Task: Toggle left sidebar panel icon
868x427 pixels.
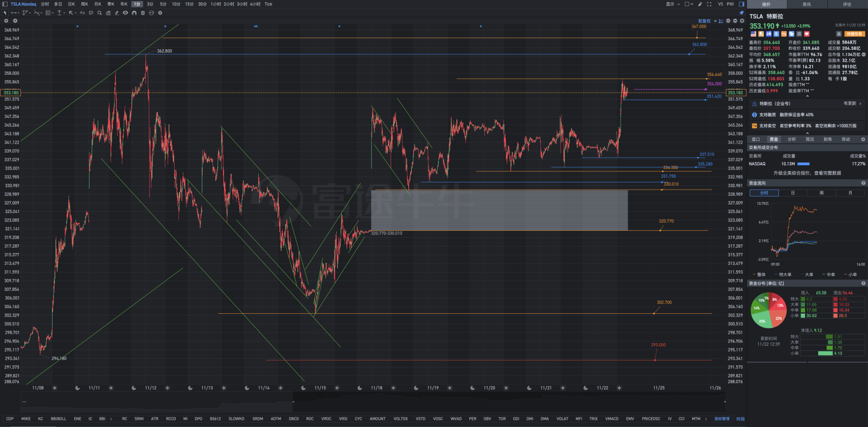Action: pyautogui.click(x=5, y=4)
